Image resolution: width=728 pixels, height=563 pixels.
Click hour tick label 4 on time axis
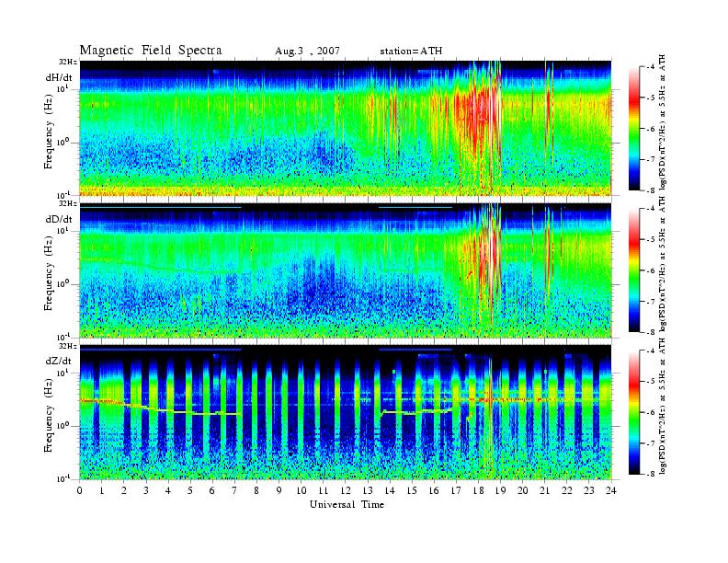coord(168,490)
